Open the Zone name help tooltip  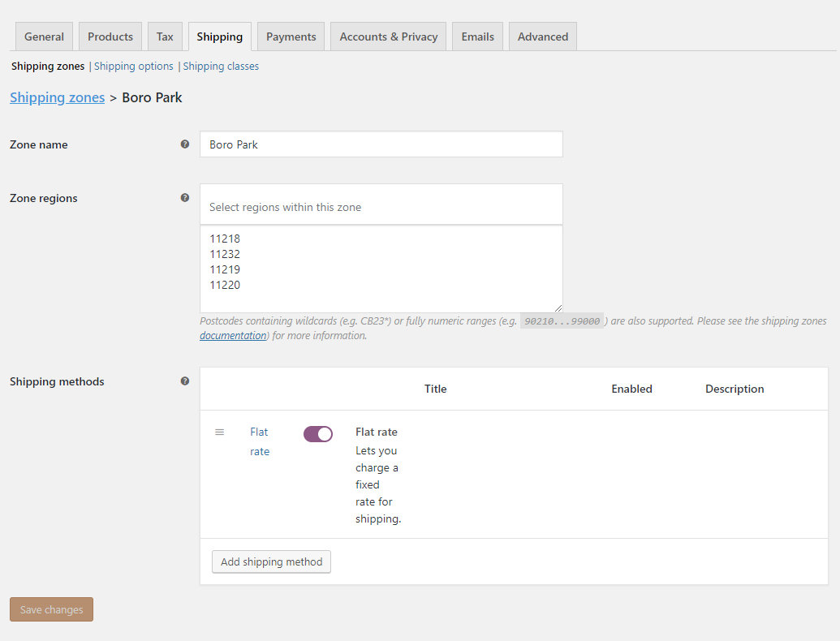pyautogui.click(x=185, y=144)
